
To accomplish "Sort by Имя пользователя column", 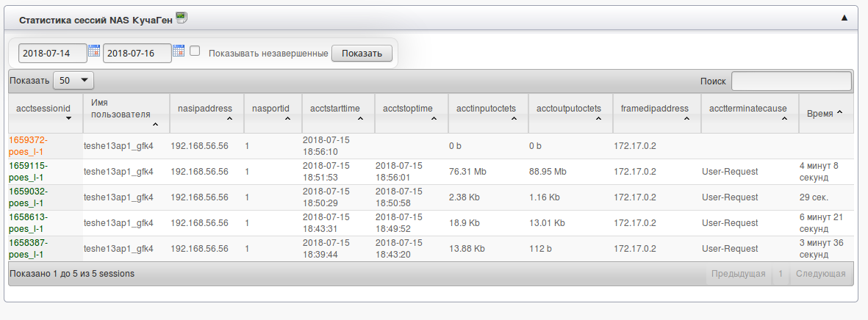I will [x=125, y=113].
